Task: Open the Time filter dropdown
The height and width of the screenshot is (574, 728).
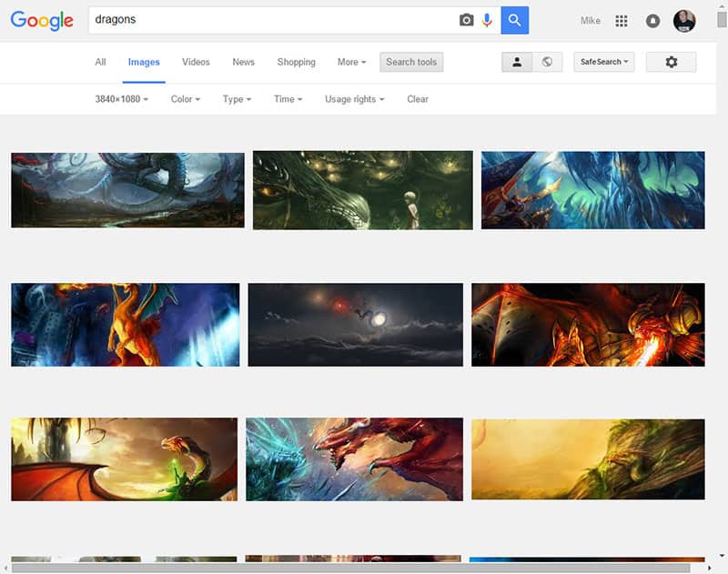Action: click(288, 99)
